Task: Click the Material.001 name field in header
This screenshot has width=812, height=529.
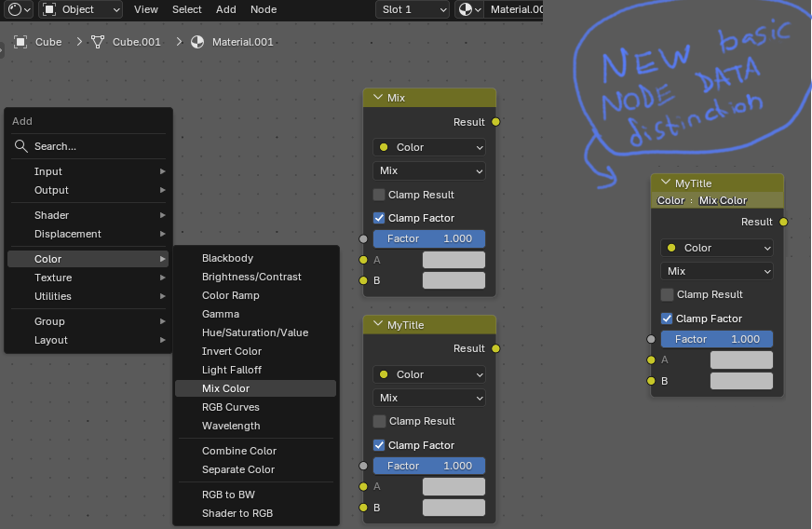Action: coord(514,9)
